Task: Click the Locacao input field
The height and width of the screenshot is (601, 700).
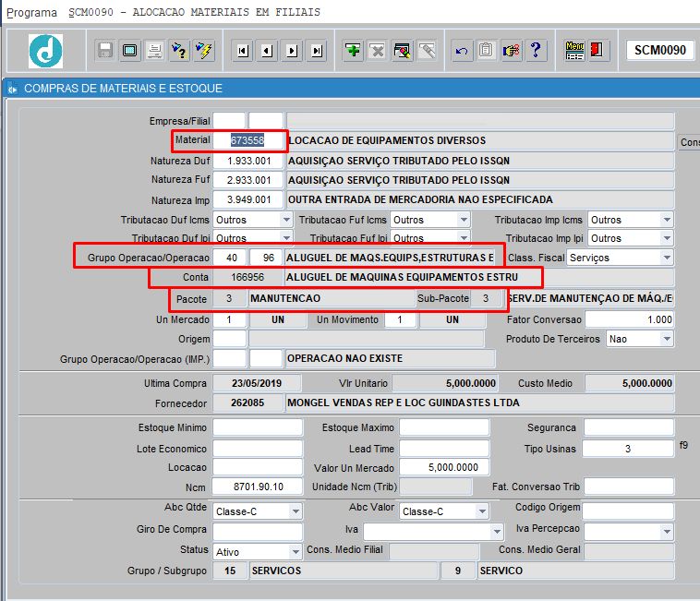Action: (258, 467)
